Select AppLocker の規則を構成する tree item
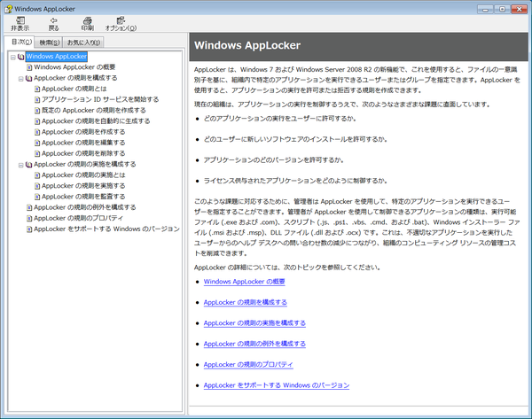Viewport: 532px width, 419px height. [x=75, y=78]
